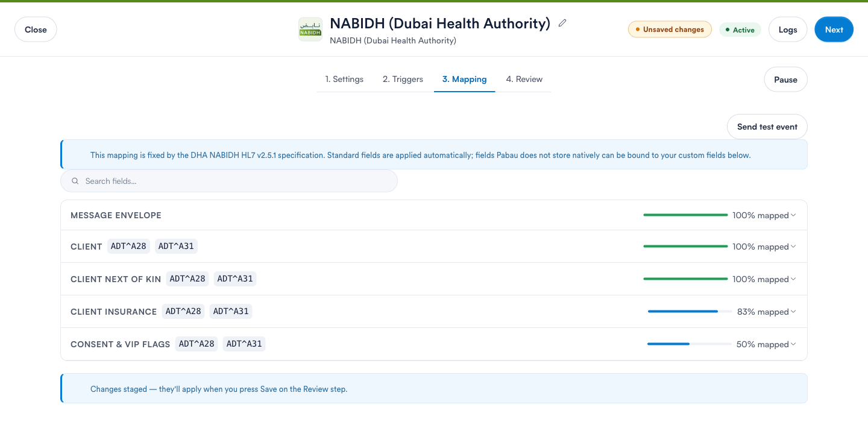
Task: Click 100% mapped label in Next of Kin row
Action: pyautogui.click(x=760, y=279)
